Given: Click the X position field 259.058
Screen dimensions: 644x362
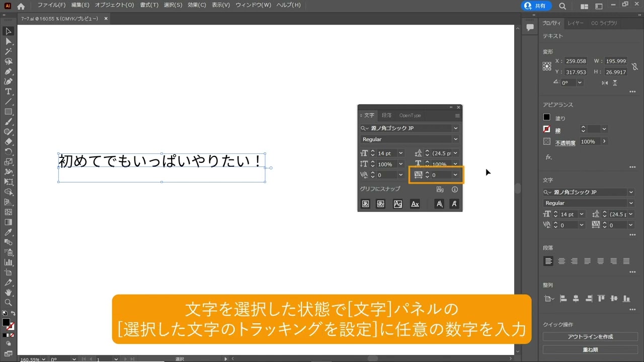Looking at the screenshot, I should tap(576, 61).
